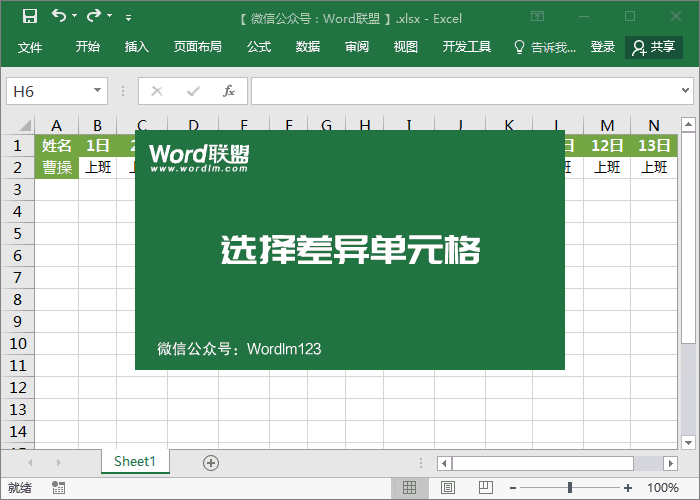Click the zoom slider handle
The image size is (700, 500).
[570, 488]
